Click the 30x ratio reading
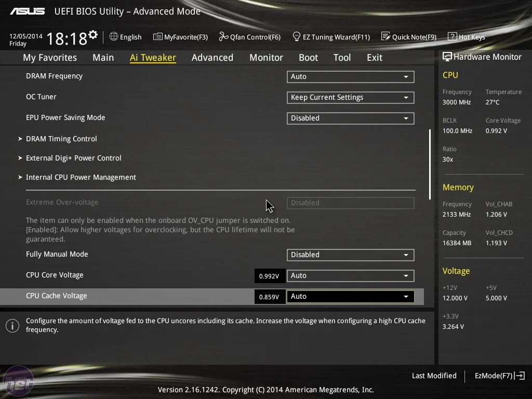 (x=447, y=159)
